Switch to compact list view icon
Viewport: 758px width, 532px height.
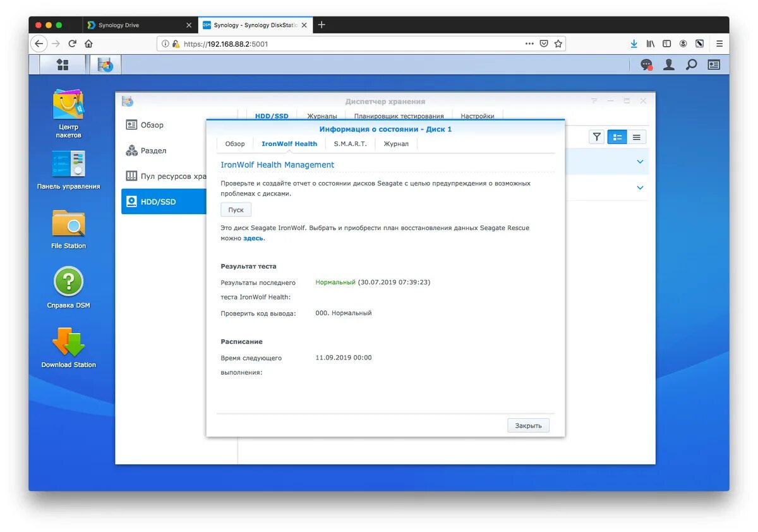637,137
